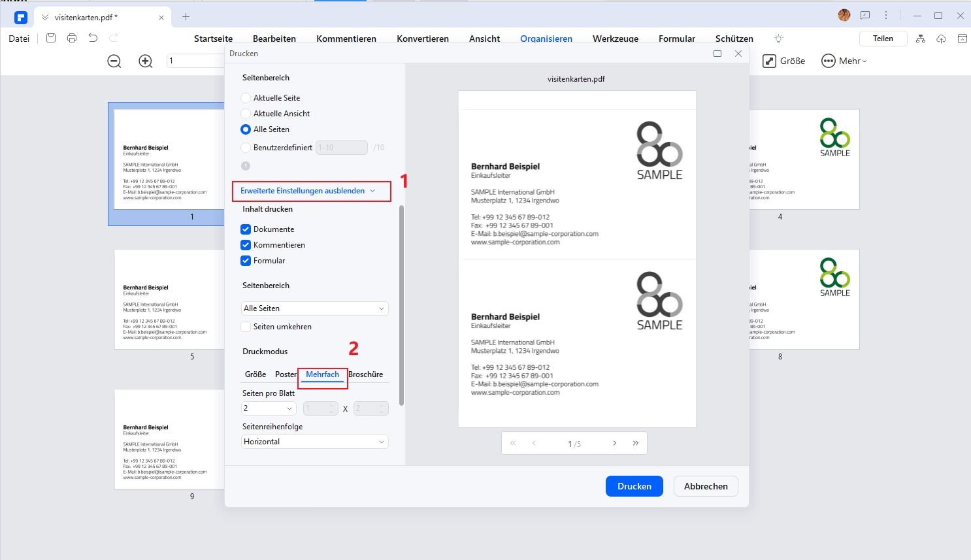This screenshot has height=560, width=971.
Task: Click the user avatar icon
Action: (844, 15)
